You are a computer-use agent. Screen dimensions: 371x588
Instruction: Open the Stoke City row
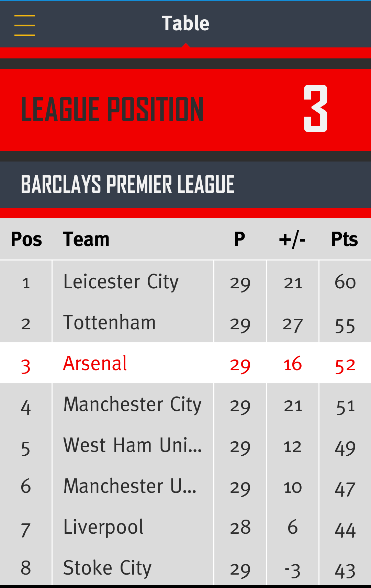pyautogui.click(x=185, y=566)
